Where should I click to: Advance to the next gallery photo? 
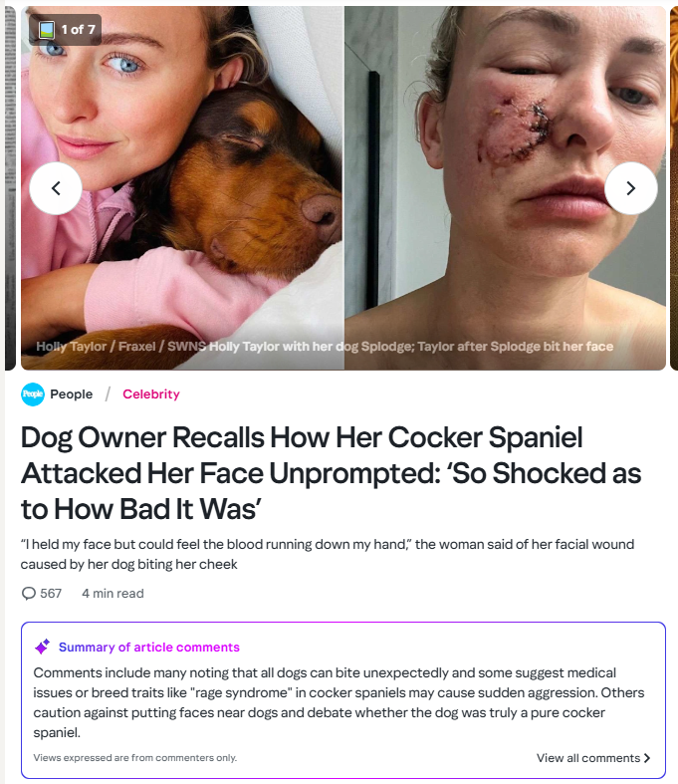tap(631, 187)
